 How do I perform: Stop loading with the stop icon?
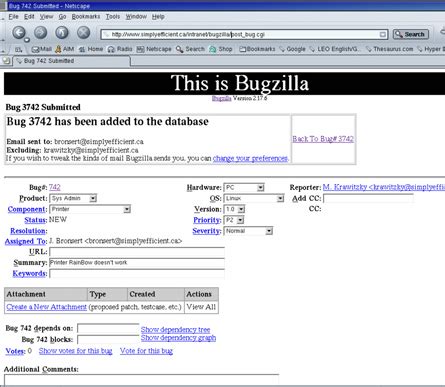(84, 33)
